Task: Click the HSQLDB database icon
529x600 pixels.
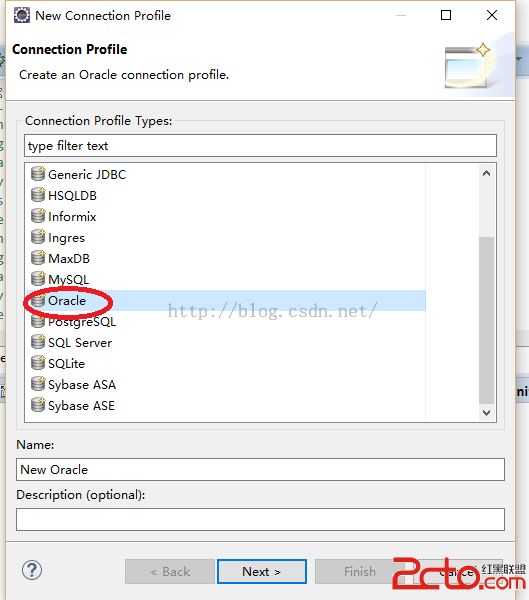Action: 38,195
